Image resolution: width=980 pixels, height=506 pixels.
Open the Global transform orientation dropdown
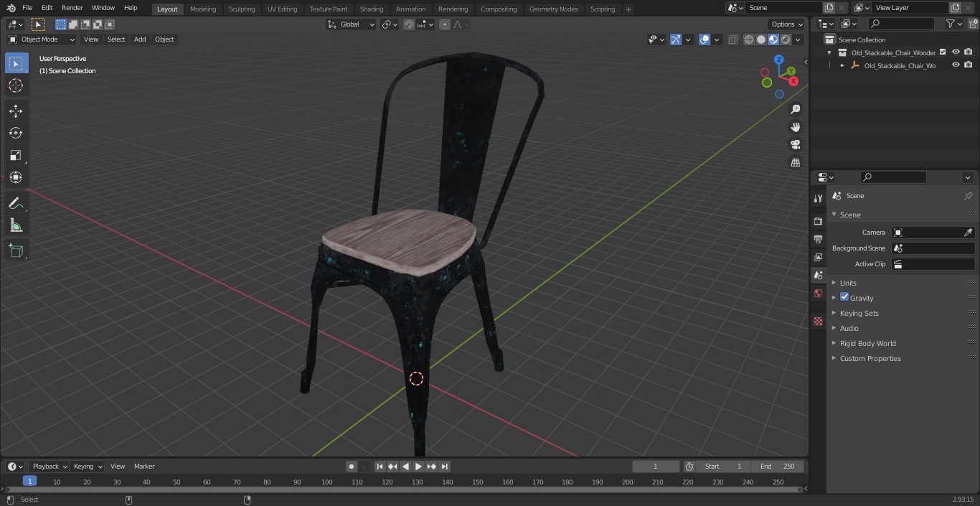[352, 24]
